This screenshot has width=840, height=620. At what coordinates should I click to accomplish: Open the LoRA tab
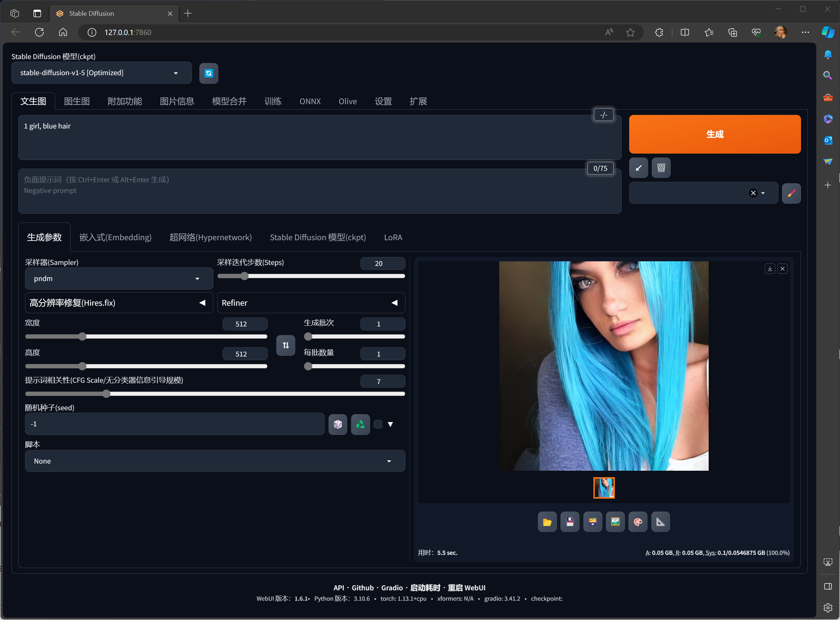(x=393, y=238)
